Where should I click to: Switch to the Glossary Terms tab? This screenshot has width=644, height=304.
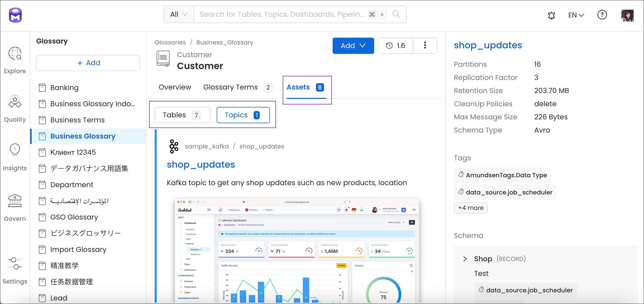(x=238, y=87)
